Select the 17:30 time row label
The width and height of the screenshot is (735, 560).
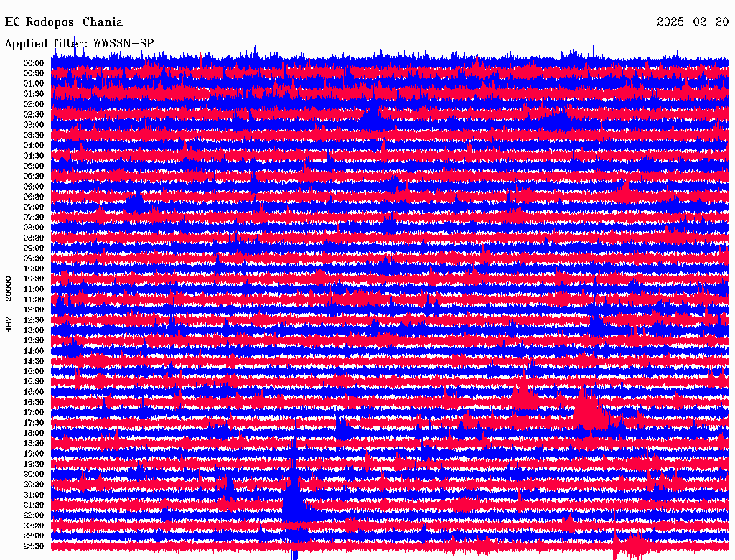tap(34, 423)
